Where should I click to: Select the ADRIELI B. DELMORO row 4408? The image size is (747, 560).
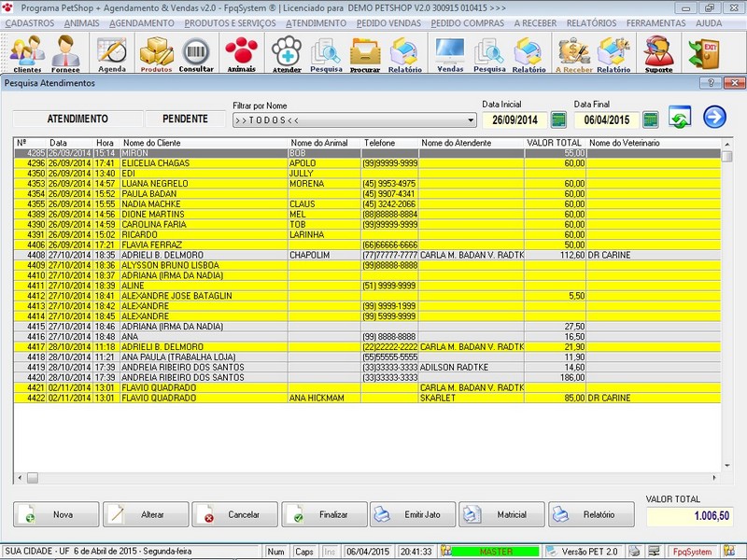pyautogui.click(x=367, y=255)
